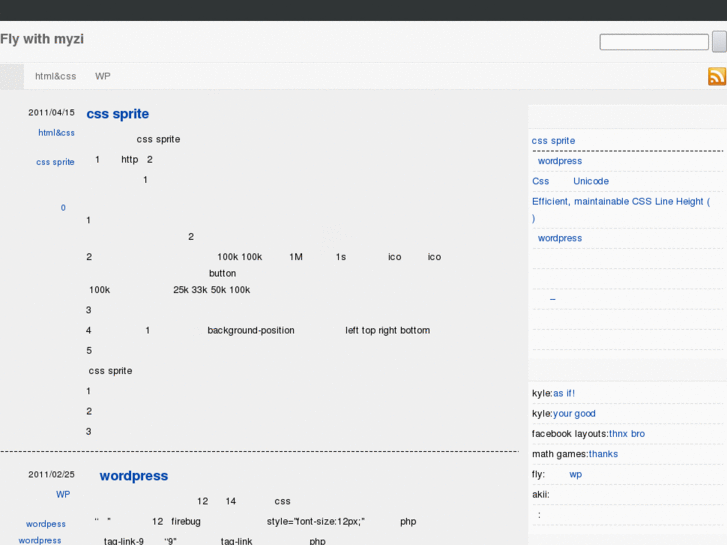Open 'Efficient, maintainable CSS Line Height' sidebar link
Viewport: 727px width, 545px height.
pos(620,201)
